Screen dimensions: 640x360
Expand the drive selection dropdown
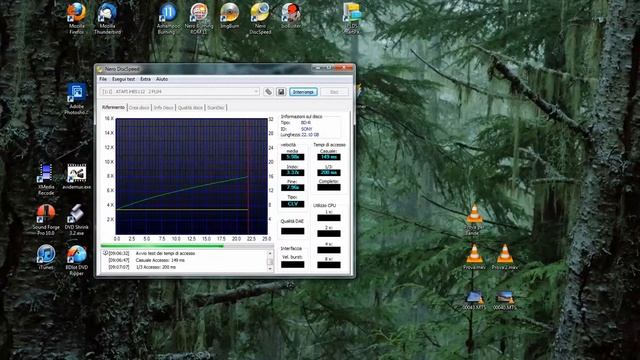click(256, 92)
